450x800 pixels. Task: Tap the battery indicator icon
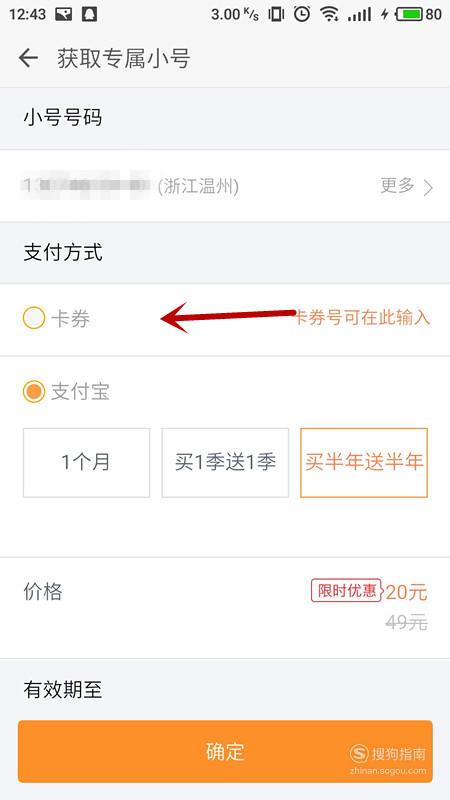pos(410,14)
